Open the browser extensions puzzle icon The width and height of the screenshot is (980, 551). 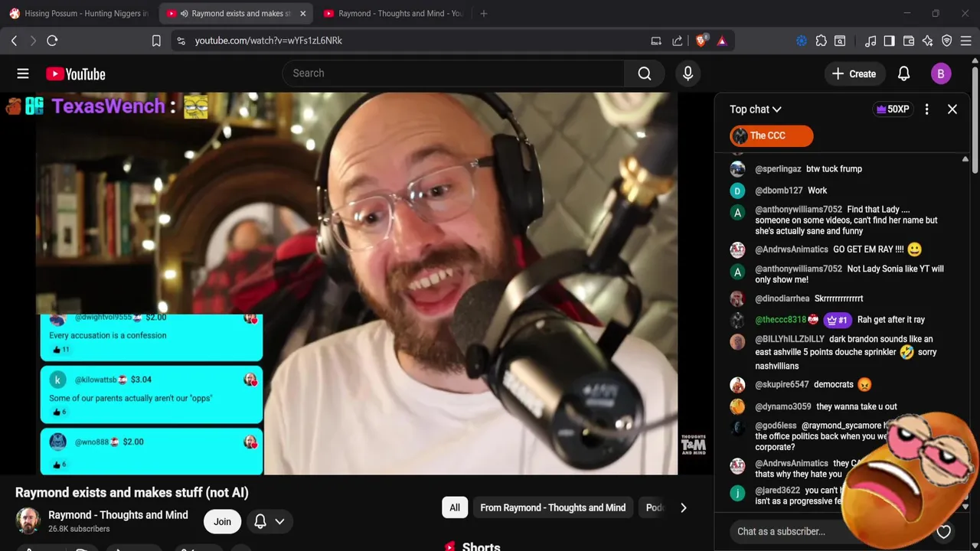(821, 41)
